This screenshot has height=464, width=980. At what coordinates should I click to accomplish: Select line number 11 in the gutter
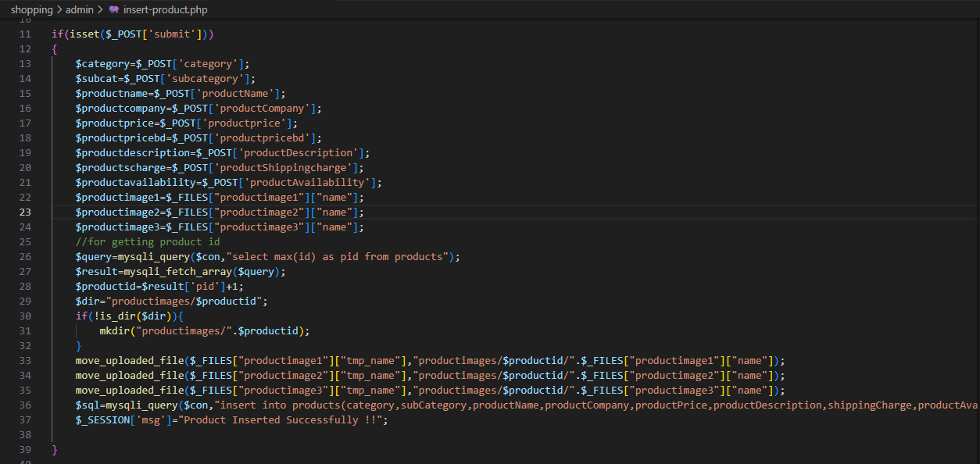(x=25, y=34)
